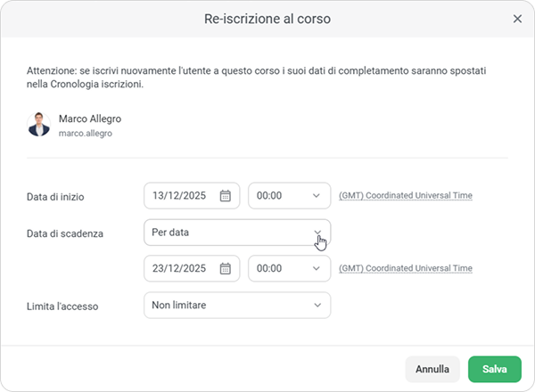This screenshot has height=392, width=535.
Task: Click the 'Limita l'accesso' label
Action: (62, 306)
